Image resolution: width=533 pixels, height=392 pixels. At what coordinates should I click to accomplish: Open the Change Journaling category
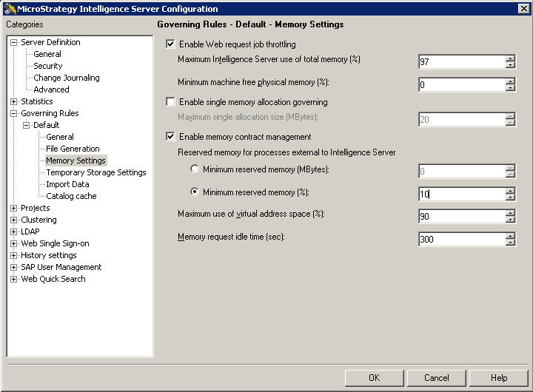tap(67, 78)
